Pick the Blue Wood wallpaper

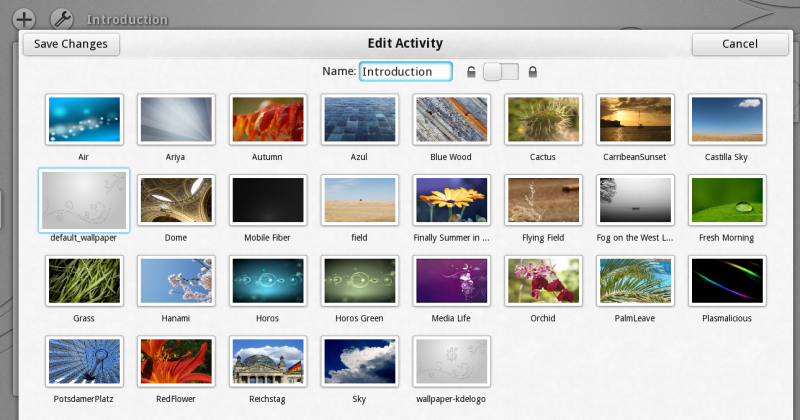coord(452,120)
